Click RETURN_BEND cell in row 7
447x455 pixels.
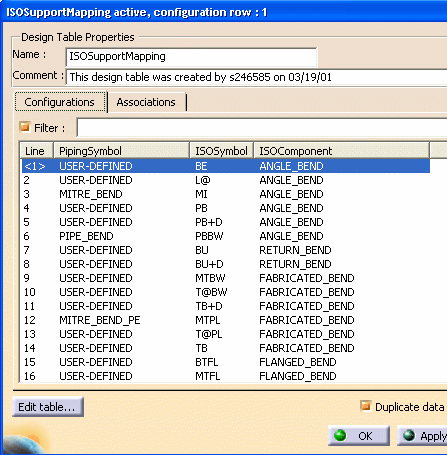tap(295, 250)
